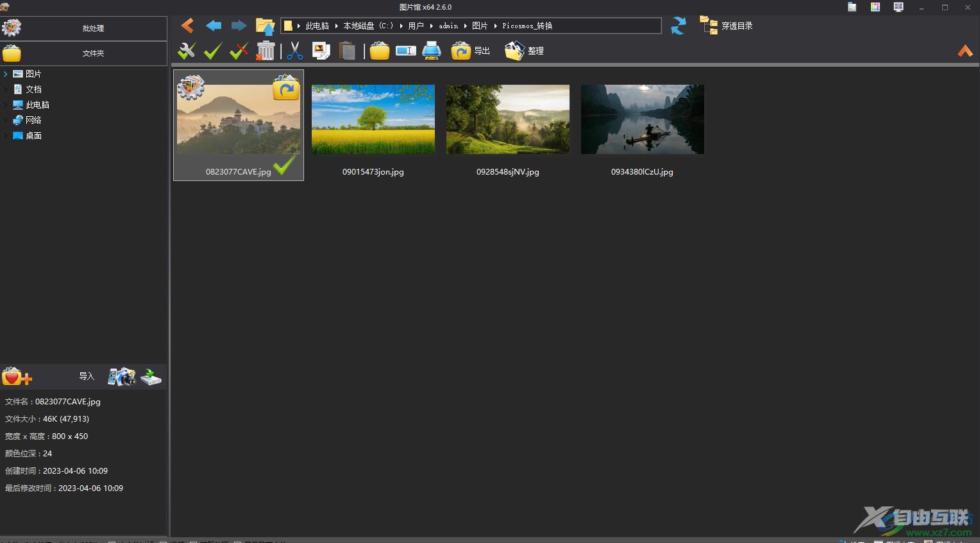
Task: Select 图片 in the folder tree
Action: [33, 74]
